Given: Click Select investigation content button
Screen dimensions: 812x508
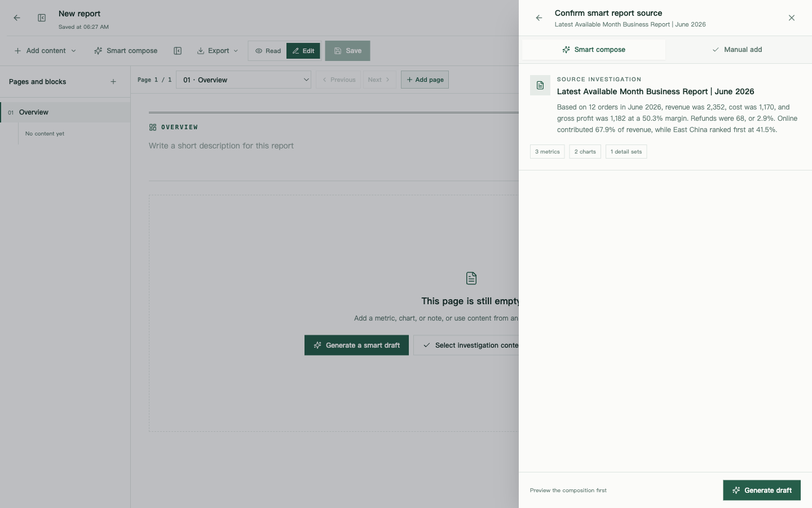Looking at the screenshot, I should [x=466, y=345].
